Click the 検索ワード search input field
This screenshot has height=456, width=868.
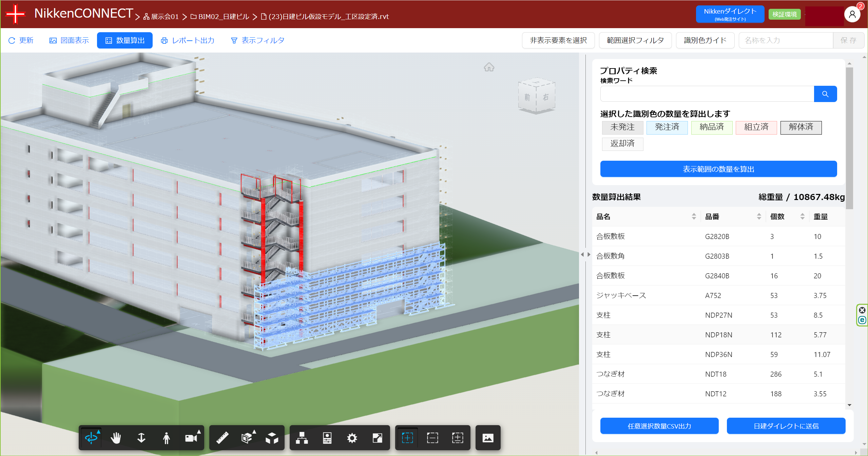[707, 94]
